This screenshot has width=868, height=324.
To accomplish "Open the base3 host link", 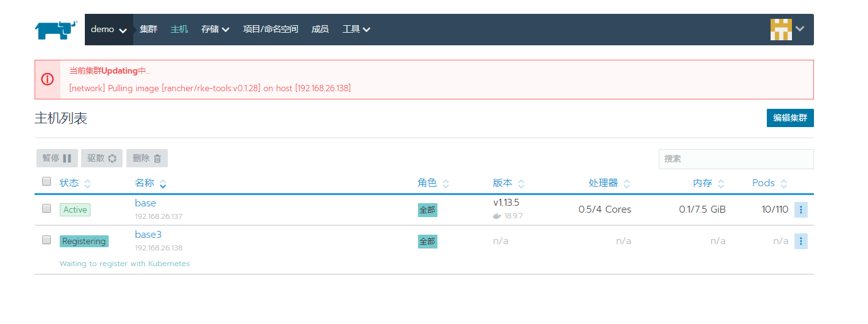I will (148, 235).
